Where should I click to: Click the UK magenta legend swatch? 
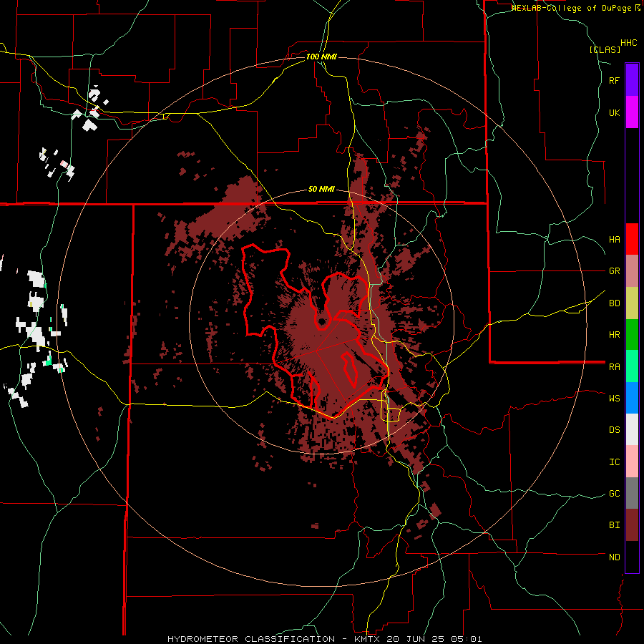click(632, 112)
